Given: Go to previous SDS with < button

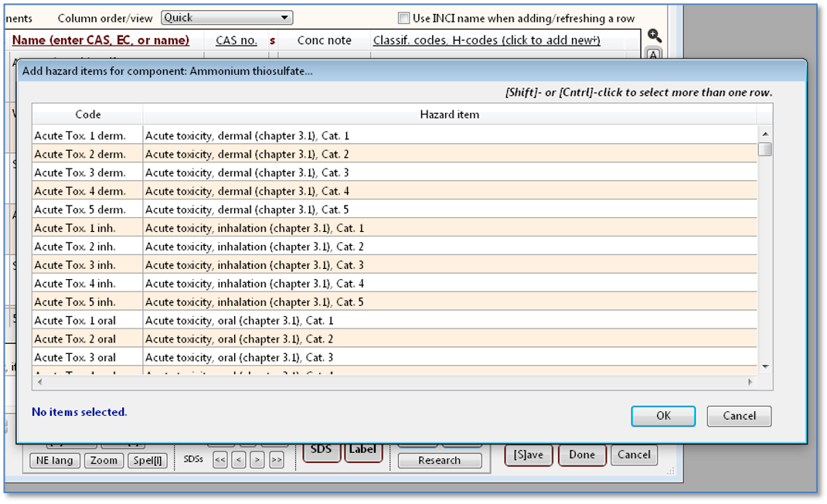Looking at the screenshot, I should tap(239, 460).
